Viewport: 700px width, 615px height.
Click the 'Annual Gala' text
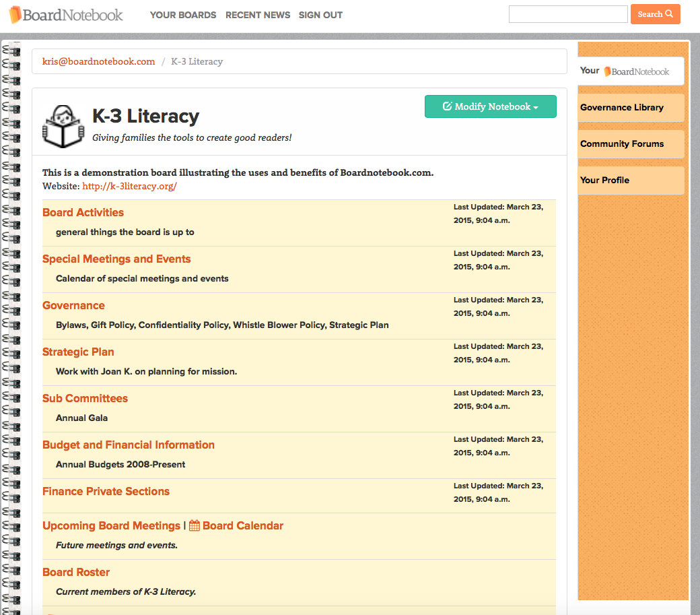(x=81, y=418)
